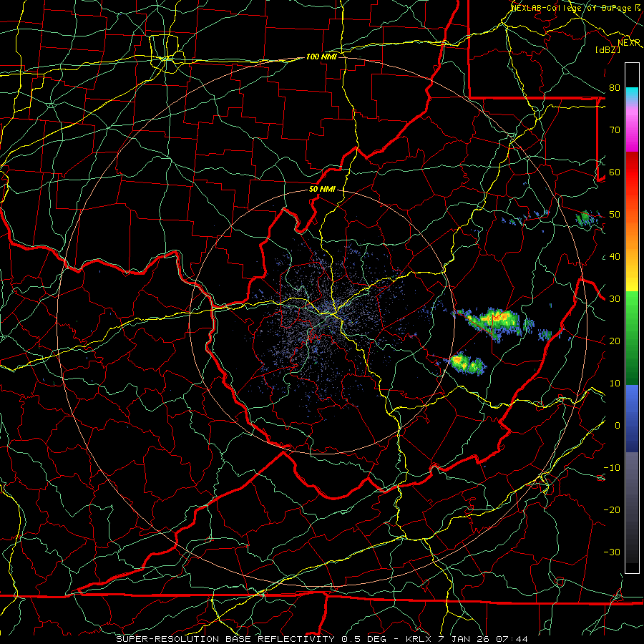This screenshot has height=644, width=644.
Task: Click the 60 value on the dBZ scale
Action: 615,172
